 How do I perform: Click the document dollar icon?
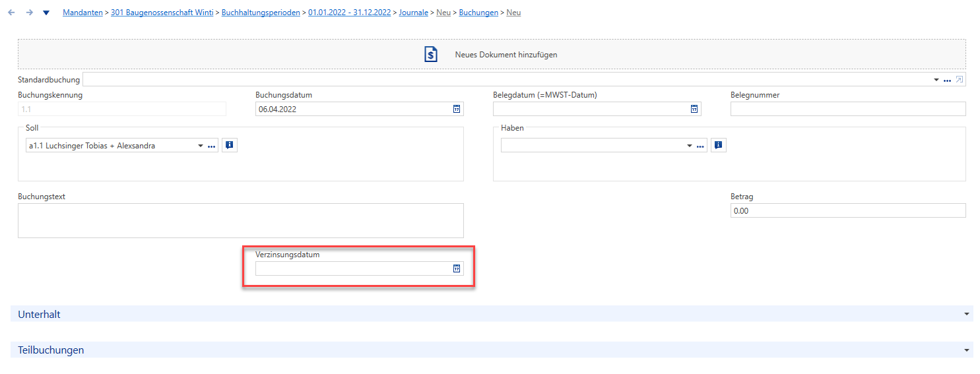(431, 54)
